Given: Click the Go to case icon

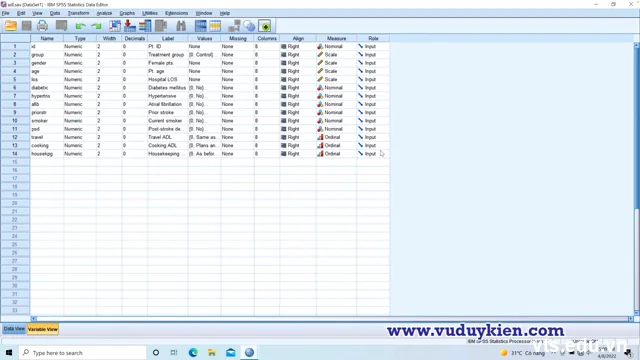Looking at the screenshot, I should pyautogui.click(x=115, y=26).
